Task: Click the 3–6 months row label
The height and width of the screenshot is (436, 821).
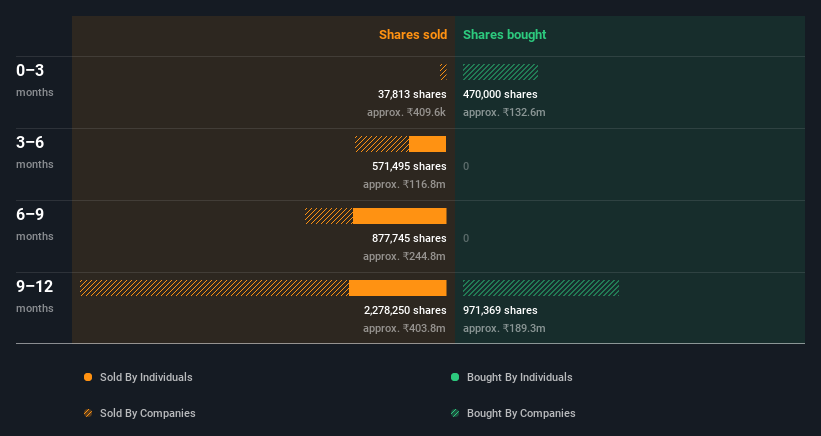Action: tap(35, 152)
